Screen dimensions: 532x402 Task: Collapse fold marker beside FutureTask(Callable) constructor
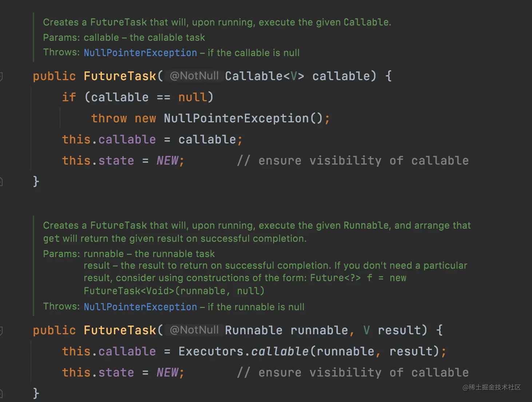1,76
